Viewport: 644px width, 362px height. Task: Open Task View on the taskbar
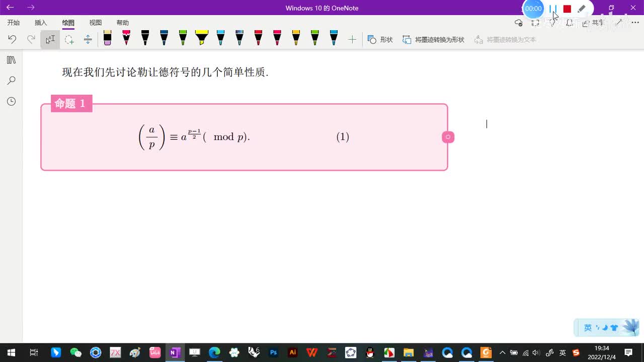34,352
